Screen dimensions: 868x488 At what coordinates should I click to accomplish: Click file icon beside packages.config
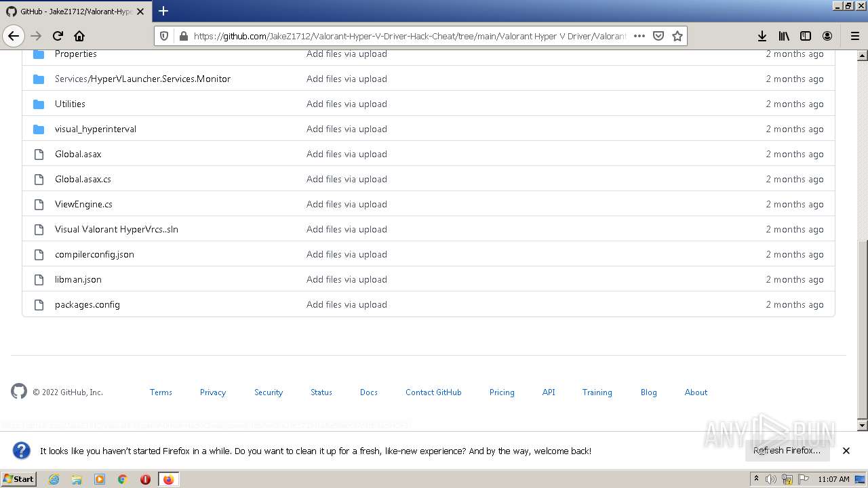(x=39, y=304)
